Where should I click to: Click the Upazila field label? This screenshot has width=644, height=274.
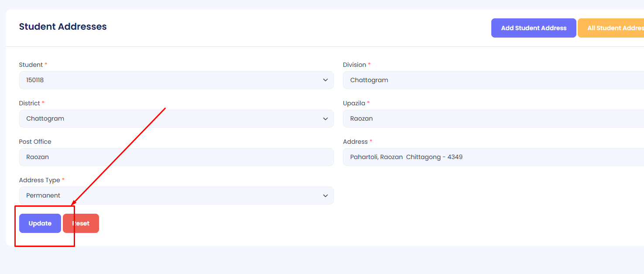[x=354, y=103]
